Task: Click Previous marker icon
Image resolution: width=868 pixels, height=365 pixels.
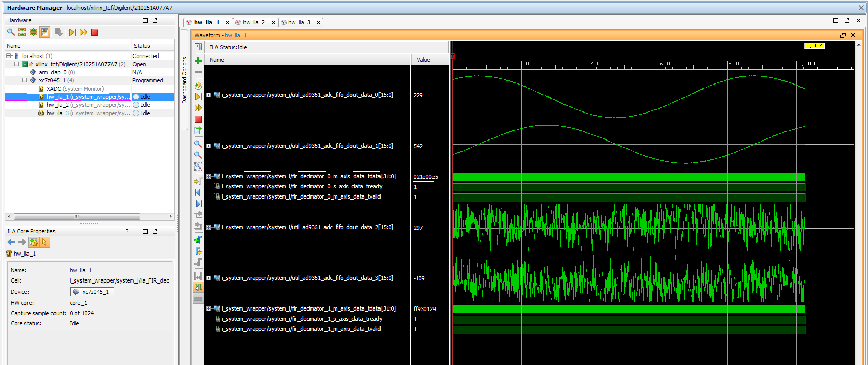Action: 198,251
